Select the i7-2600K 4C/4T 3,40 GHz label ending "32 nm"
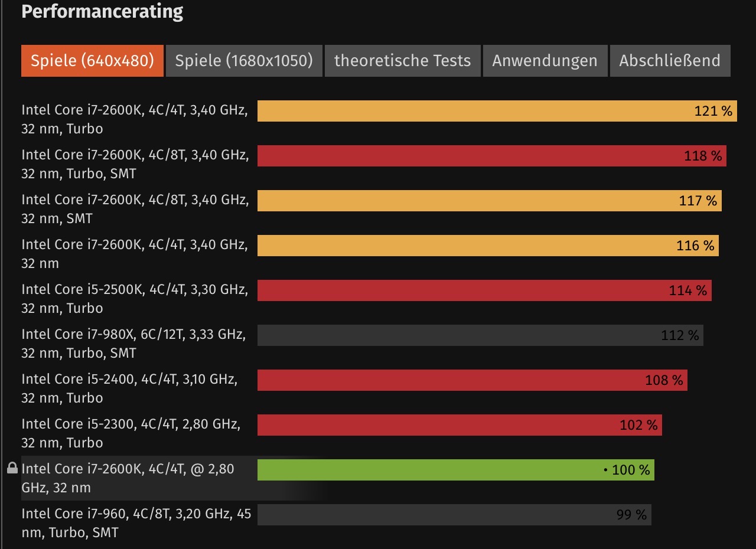Screen dimensions: 756x549 tap(135, 254)
